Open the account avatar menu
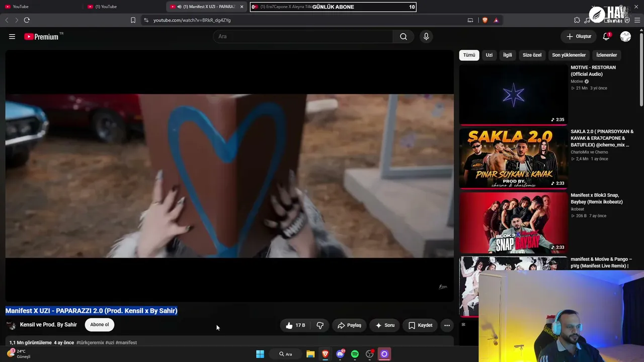644x362 pixels. coord(625,36)
